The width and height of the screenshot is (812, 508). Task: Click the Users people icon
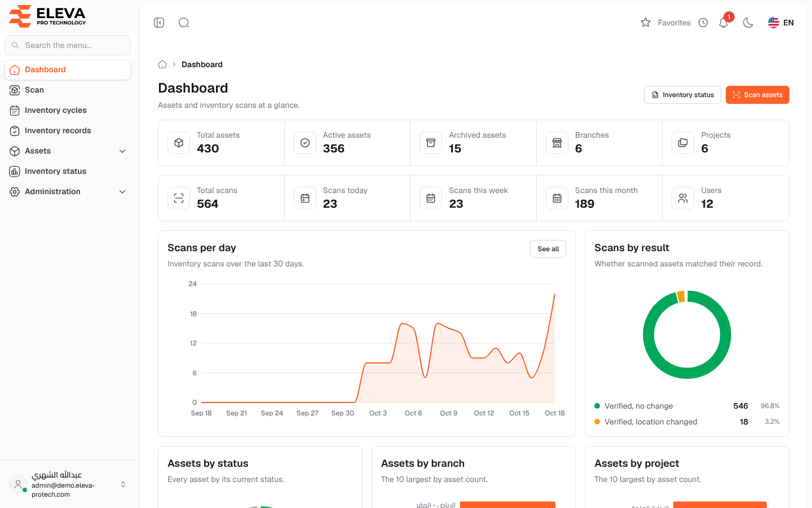683,198
